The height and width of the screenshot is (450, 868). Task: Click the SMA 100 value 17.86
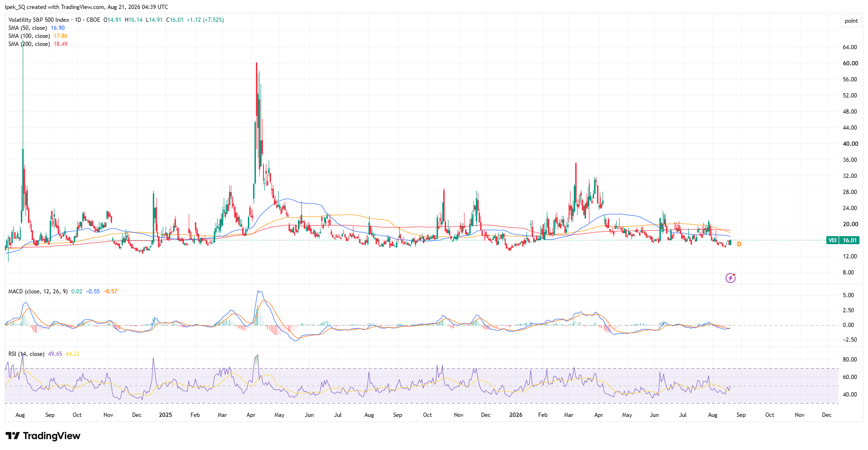[61, 36]
